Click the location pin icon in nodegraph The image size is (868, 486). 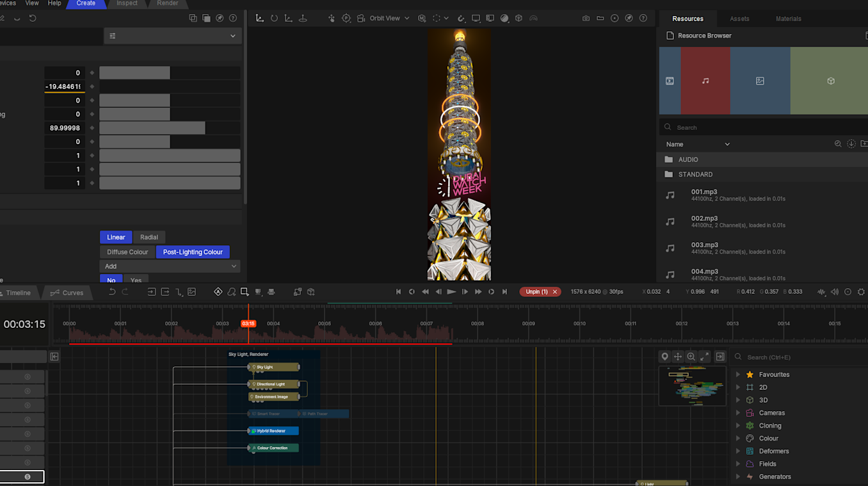click(x=664, y=357)
